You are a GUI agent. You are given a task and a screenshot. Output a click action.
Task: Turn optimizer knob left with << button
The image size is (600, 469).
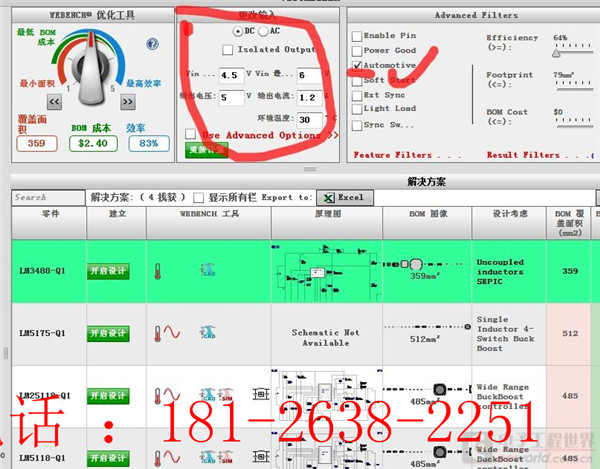click(54, 102)
